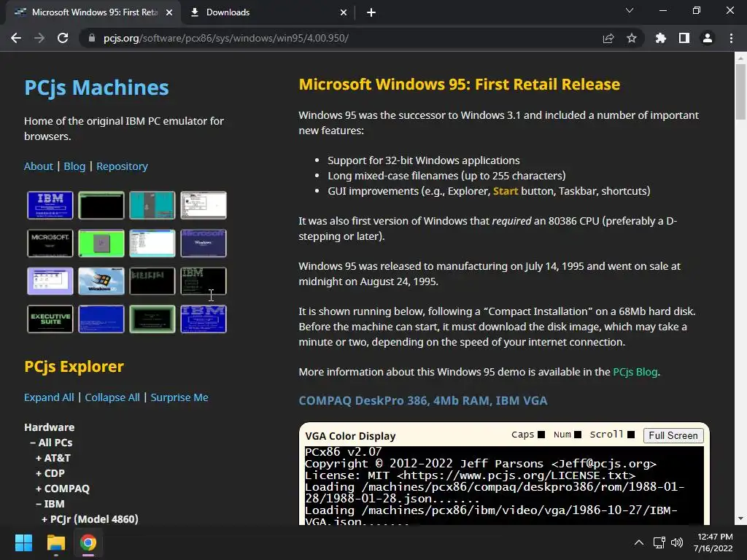Open Chrome's three-dot menu
Viewport: 747px width, 560px height.
(x=731, y=38)
